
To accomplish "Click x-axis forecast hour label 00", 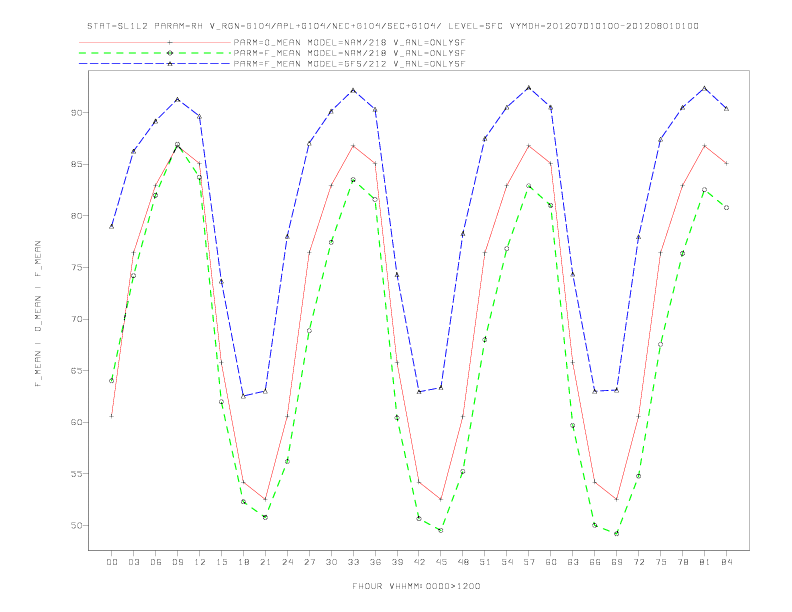I will click(112, 562).
